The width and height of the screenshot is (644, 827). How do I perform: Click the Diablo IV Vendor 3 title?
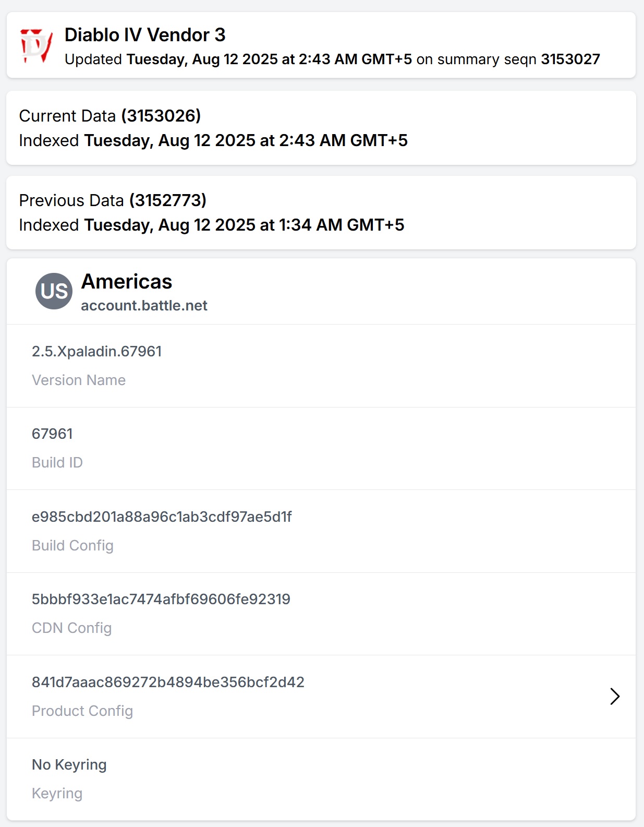coord(145,35)
